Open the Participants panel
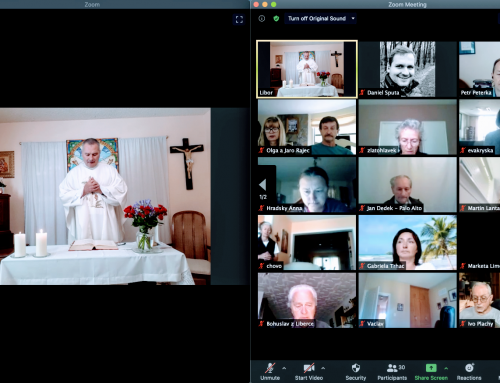This screenshot has height=383, width=500. click(x=392, y=371)
